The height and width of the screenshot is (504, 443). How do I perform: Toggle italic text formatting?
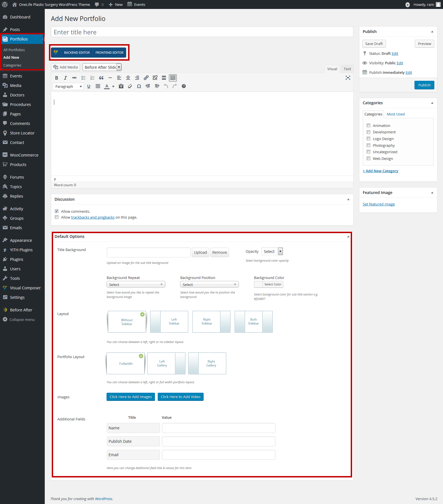(65, 78)
